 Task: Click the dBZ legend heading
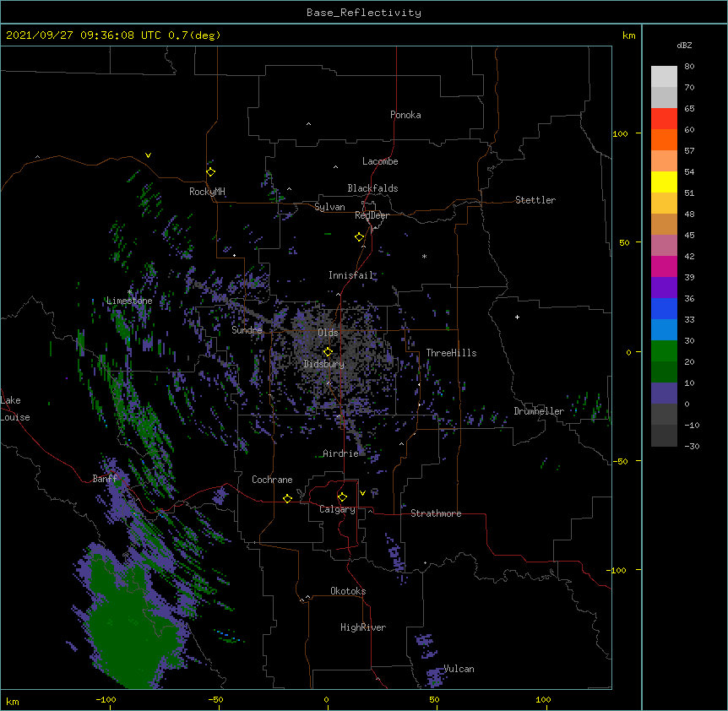pyautogui.click(x=684, y=45)
